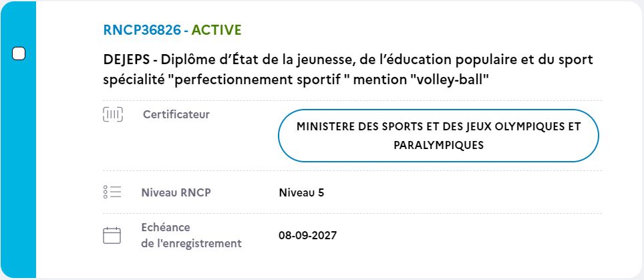
Task: Open the RNCP36826 reference link
Action: click(x=142, y=30)
